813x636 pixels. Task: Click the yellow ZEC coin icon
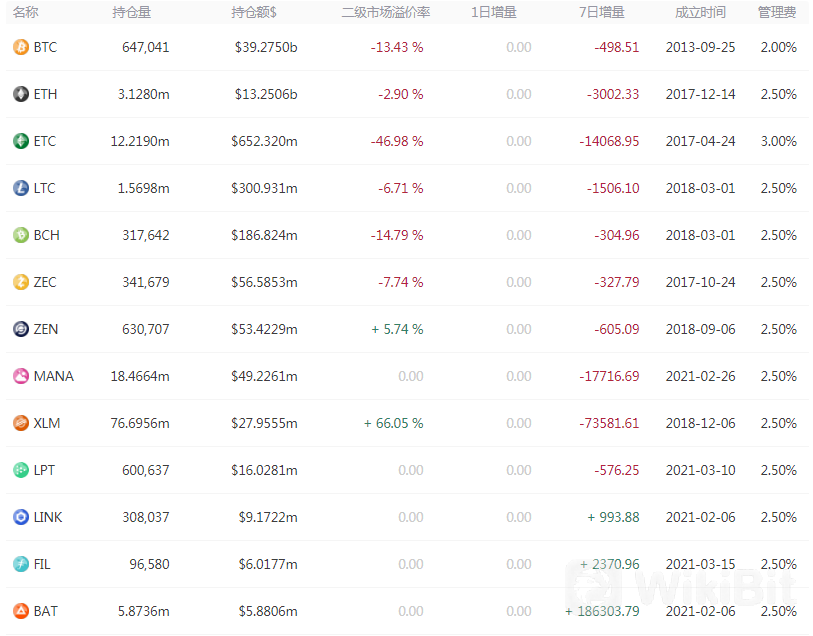21,282
